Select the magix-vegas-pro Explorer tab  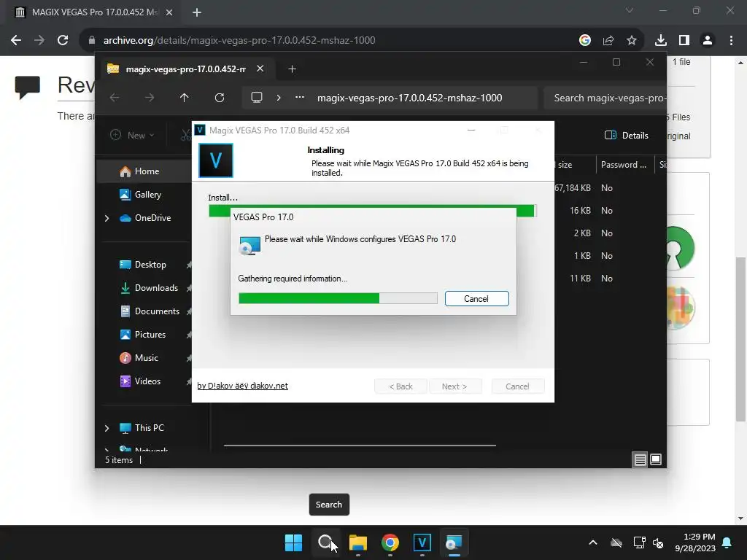(186, 69)
